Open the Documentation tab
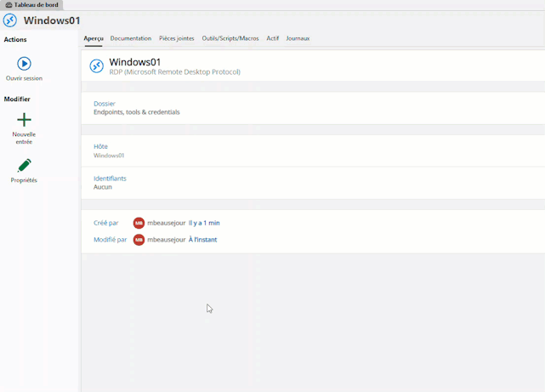 131,38
